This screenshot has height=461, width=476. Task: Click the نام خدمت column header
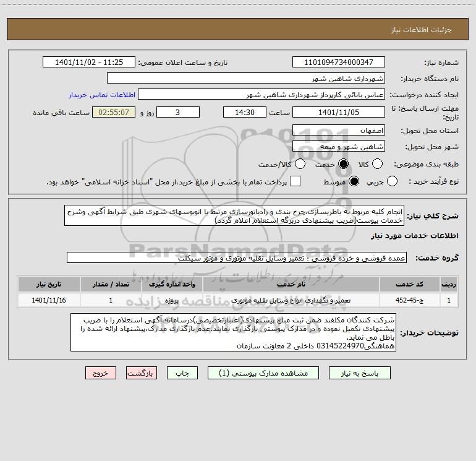291,285
